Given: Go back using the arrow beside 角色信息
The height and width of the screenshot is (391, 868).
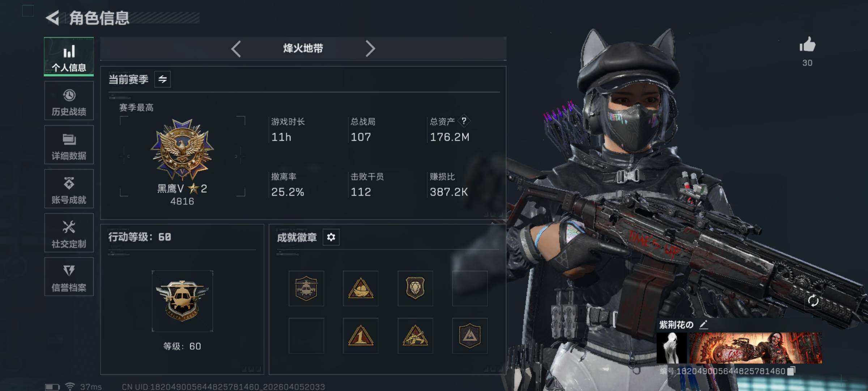Looking at the screenshot, I should pos(52,18).
